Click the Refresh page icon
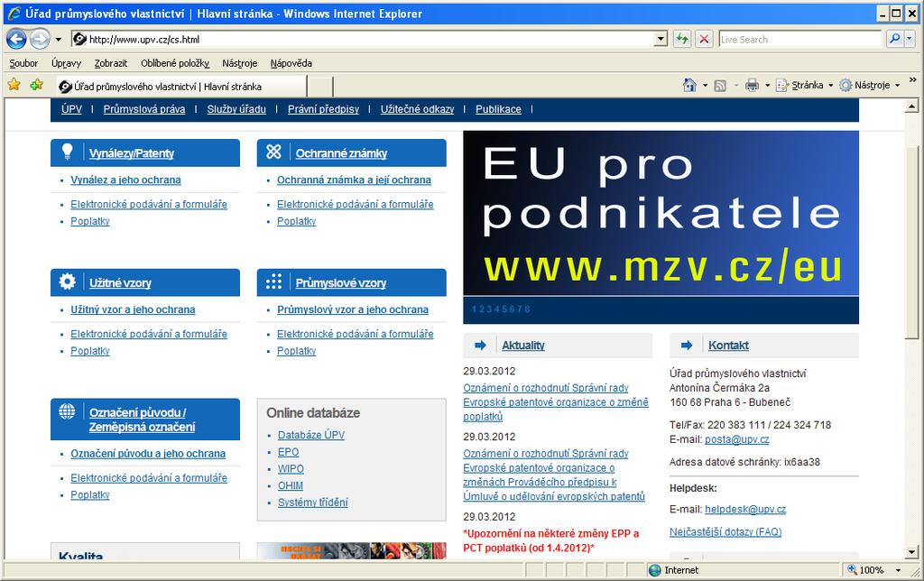This screenshot has height=581, width=924. pyautogui.click(x=682, y=40)
